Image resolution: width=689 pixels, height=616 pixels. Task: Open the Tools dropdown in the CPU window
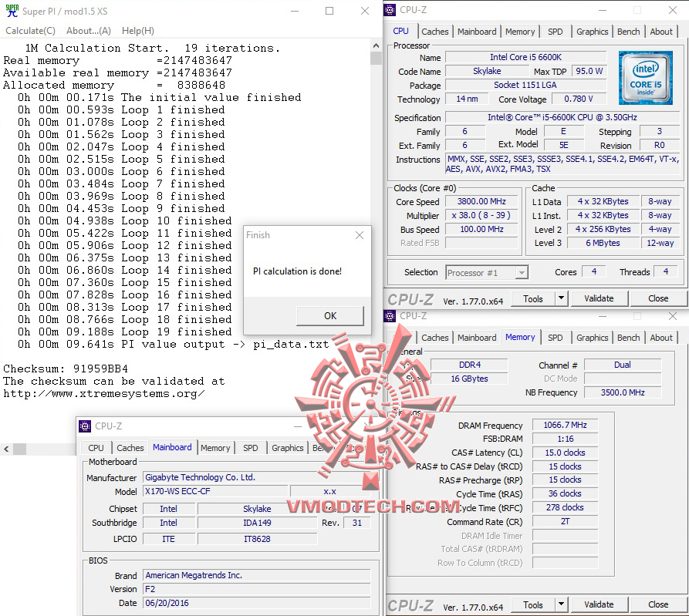point(561,298)
